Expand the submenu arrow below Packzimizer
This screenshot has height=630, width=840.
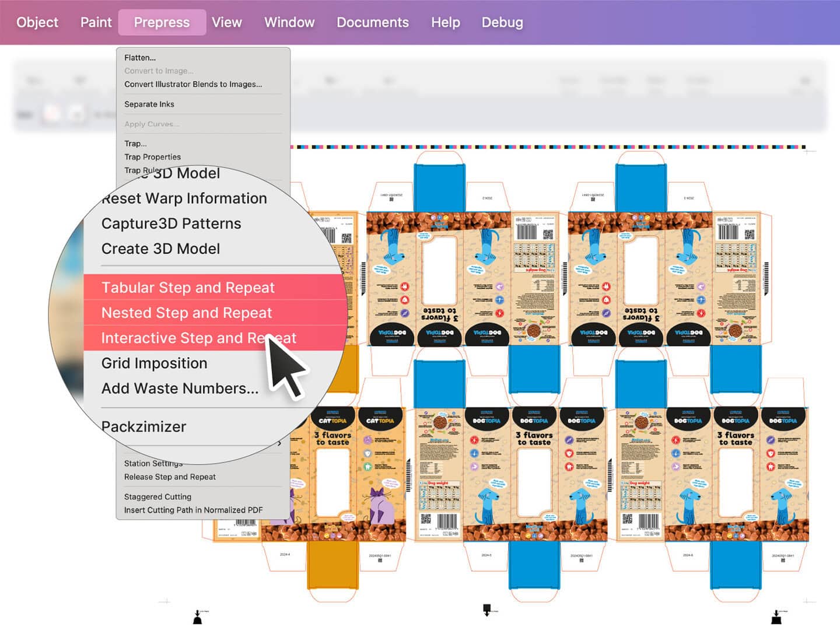click(280, 444)
